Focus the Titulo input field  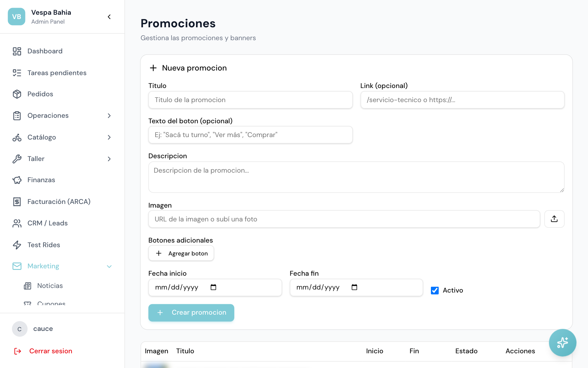coord(250,100)
